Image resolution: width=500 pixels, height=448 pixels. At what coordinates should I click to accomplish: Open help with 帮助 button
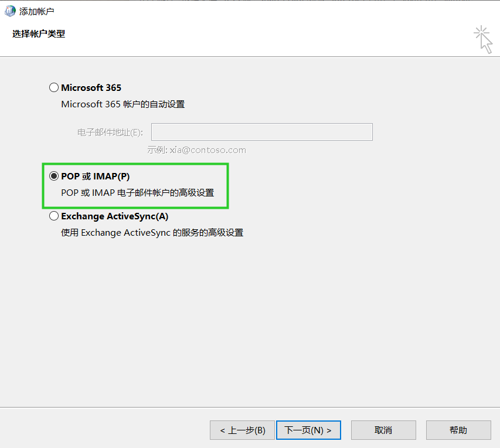click(458, 430)
